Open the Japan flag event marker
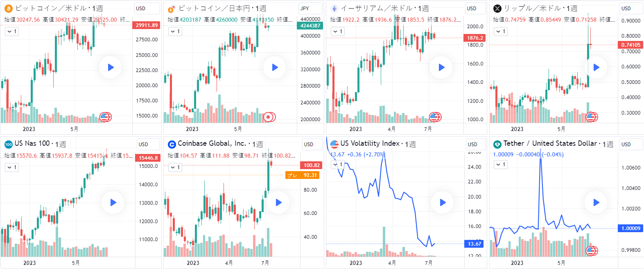This screenshot has height=269, width=644. point(269,117)
